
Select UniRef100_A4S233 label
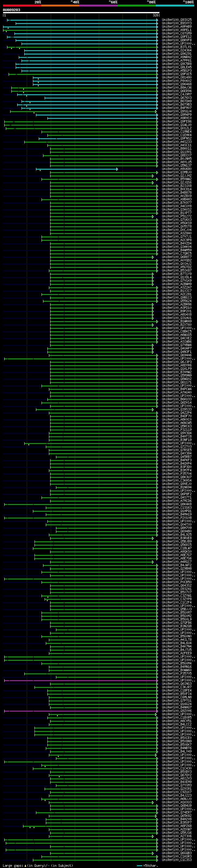pyautogui.click(x=177, y=142)
